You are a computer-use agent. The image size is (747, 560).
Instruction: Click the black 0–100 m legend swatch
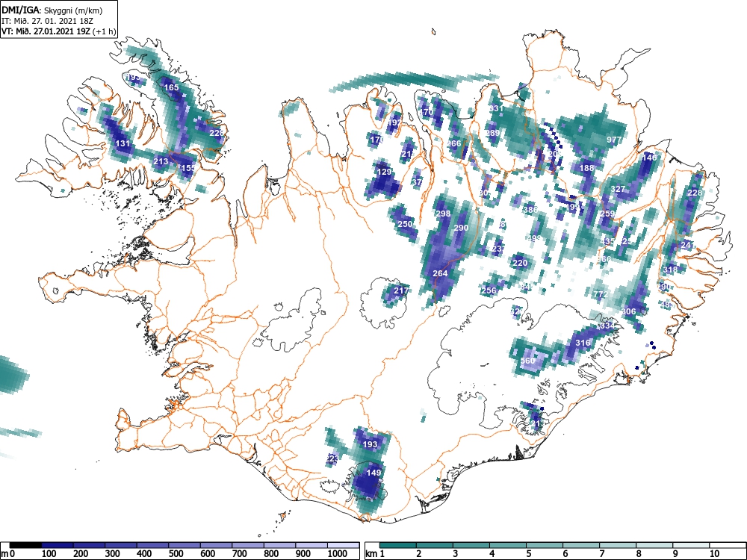tap(25, 545)
